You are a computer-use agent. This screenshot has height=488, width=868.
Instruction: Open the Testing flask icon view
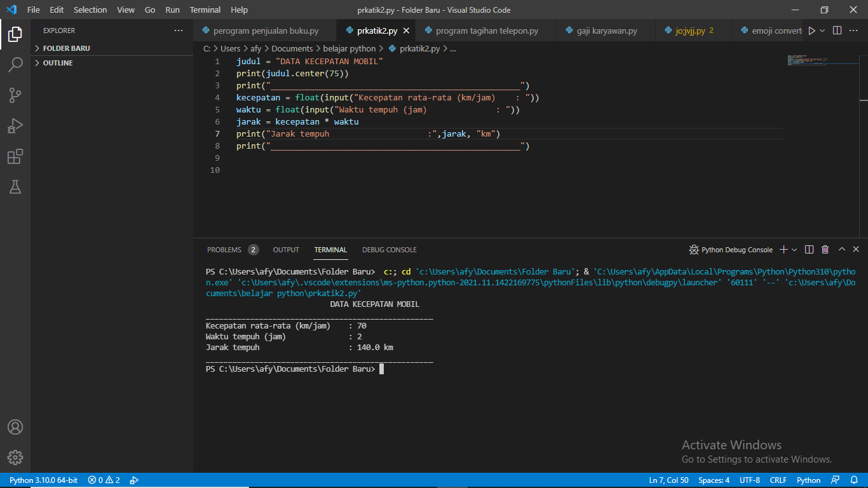(x=15, y=187)
